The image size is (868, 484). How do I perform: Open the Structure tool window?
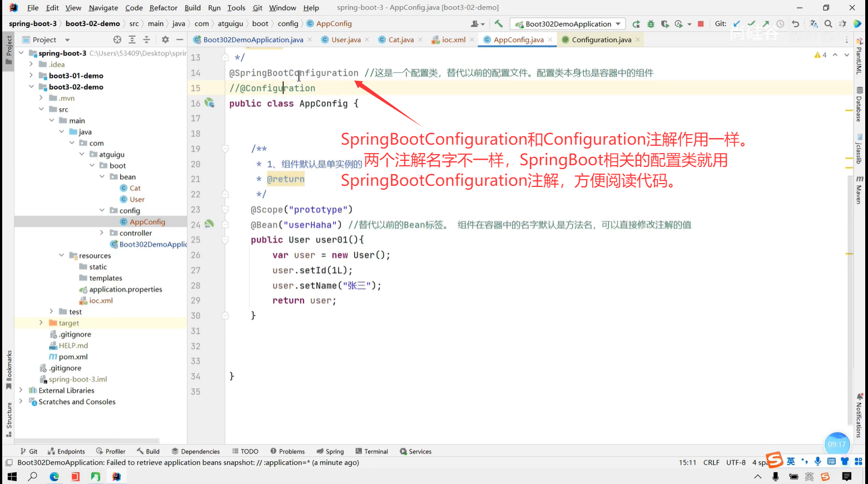[9, 419]
